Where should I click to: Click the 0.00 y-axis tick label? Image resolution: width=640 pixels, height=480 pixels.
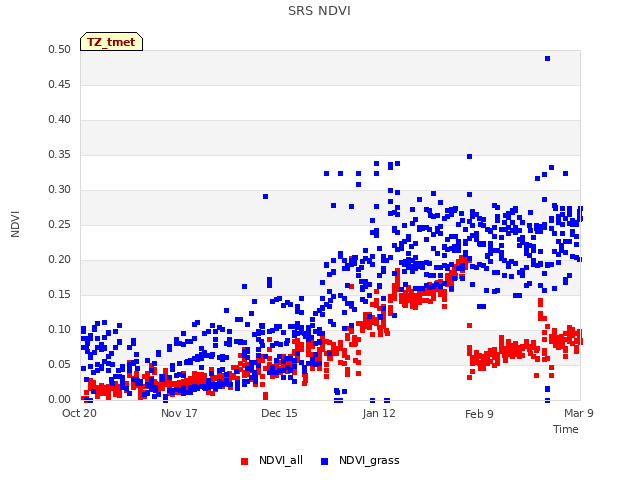pos(59,400)
